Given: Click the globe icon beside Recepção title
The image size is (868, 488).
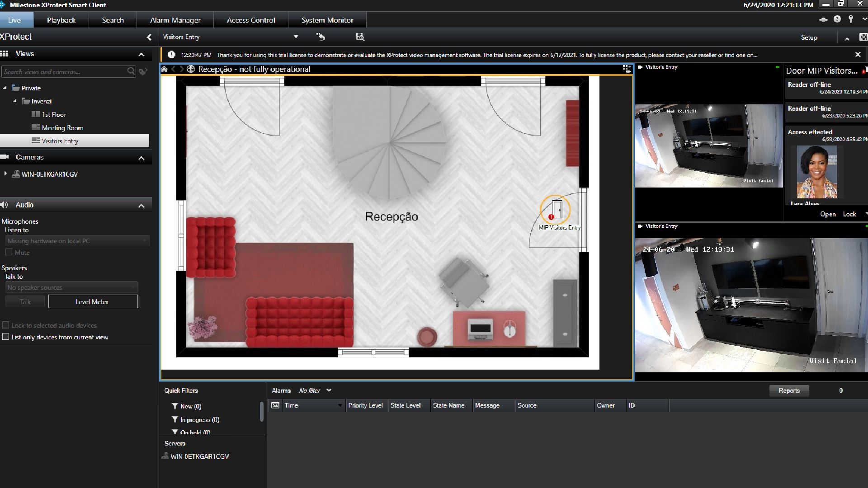Looking at the screenshot, I should coord(191,69).
